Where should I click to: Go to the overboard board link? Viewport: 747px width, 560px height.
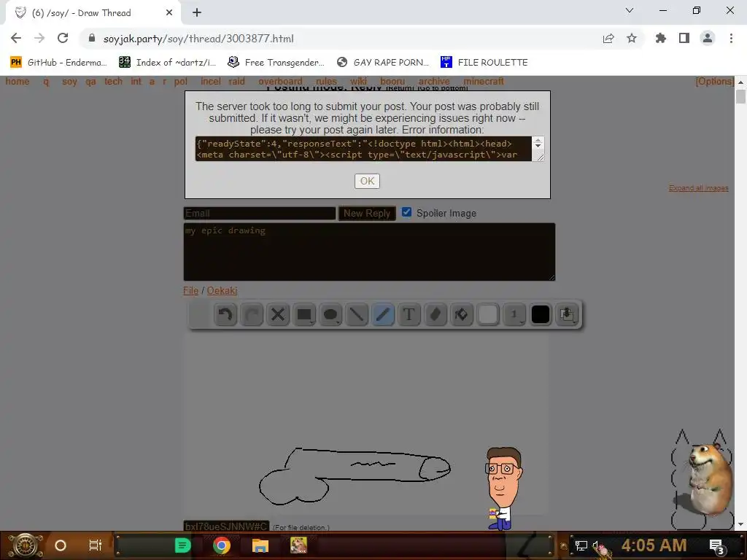(280, 82)
